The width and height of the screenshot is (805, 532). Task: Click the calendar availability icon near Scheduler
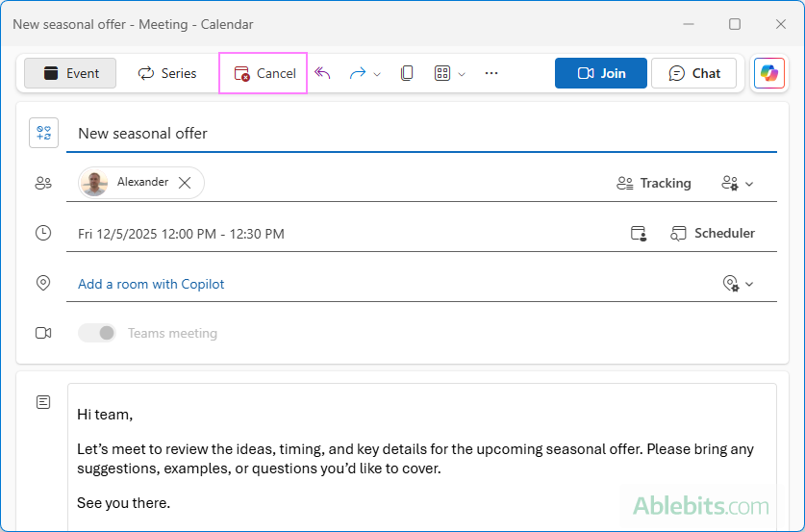tap(639, 234)
